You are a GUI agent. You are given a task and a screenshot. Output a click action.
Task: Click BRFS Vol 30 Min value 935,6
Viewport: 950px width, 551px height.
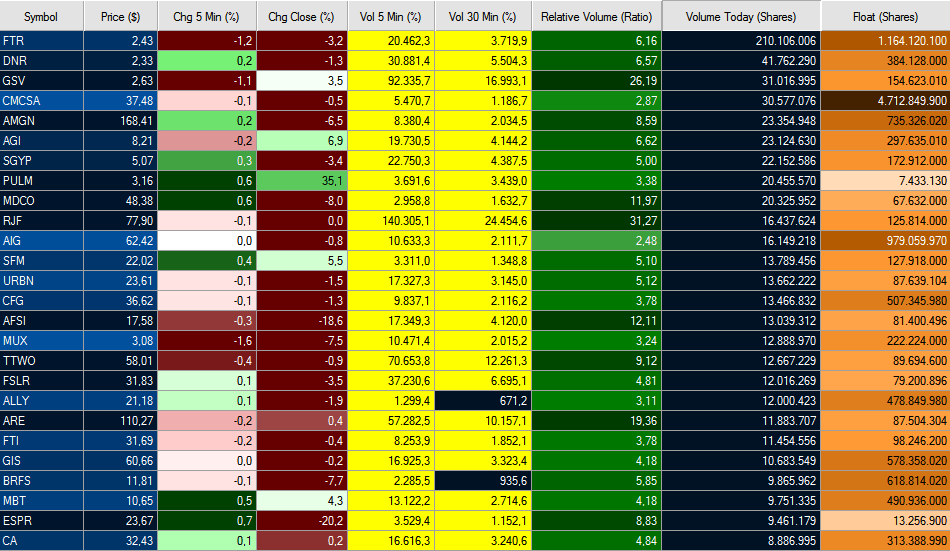pos(483,481)
